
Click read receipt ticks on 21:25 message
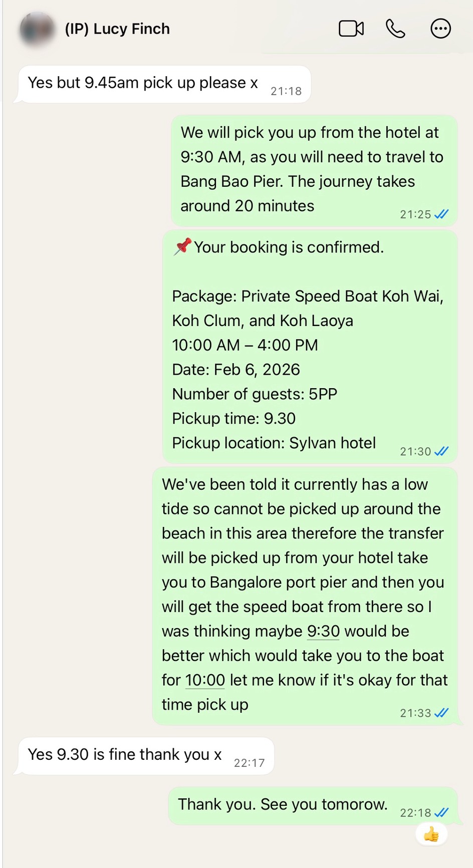(x=441, y=214)
